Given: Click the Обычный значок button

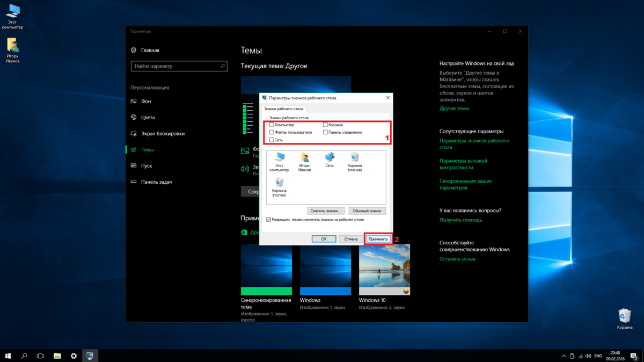Looking at the screenshot, I should pos(367,211).
